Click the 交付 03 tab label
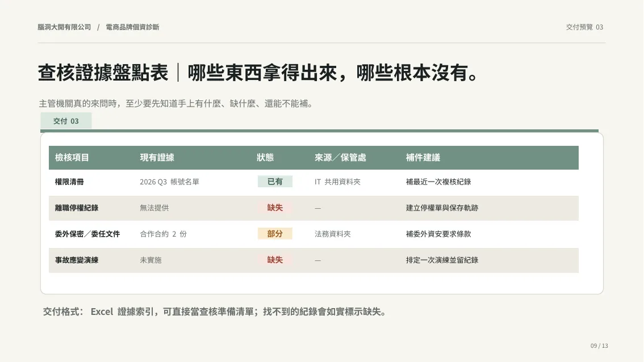 tap(66, 121)
